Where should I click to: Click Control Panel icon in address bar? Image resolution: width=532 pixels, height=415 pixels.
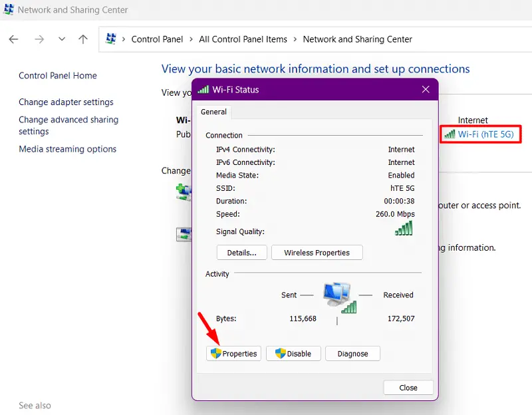click(112, 39)
